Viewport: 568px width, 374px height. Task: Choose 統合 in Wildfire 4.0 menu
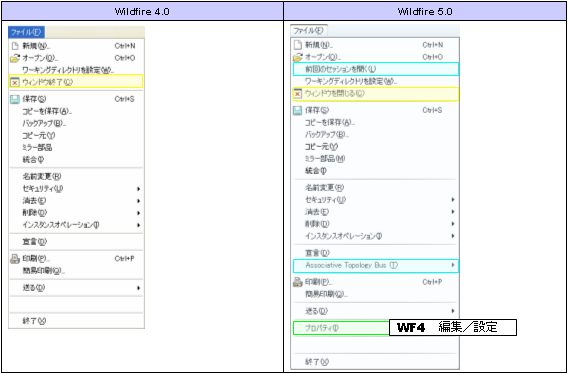(33, 159)
